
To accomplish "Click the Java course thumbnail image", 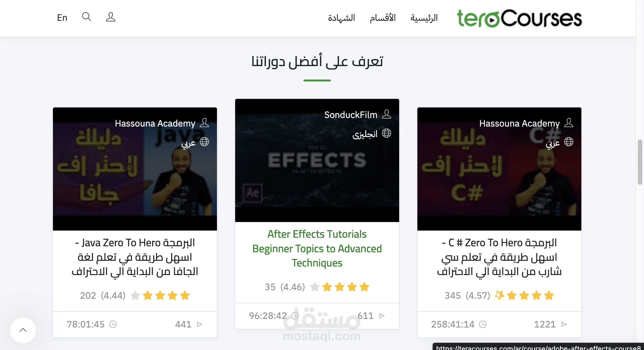I will click(135, 169).
